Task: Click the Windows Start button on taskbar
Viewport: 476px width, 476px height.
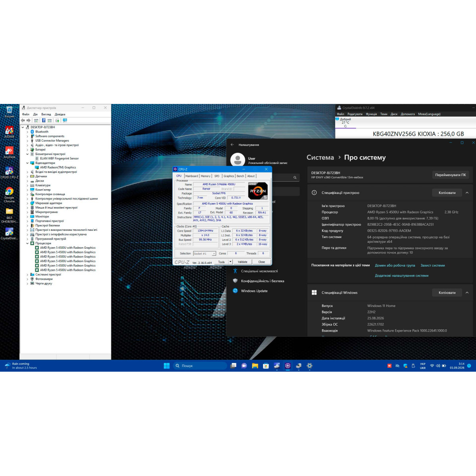Action: pos(167,366)
